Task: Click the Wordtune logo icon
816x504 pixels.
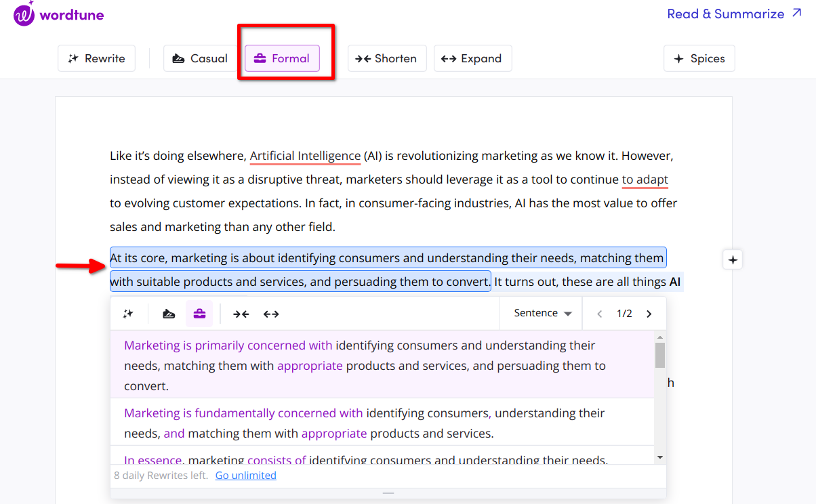Action: pos(24,14)
